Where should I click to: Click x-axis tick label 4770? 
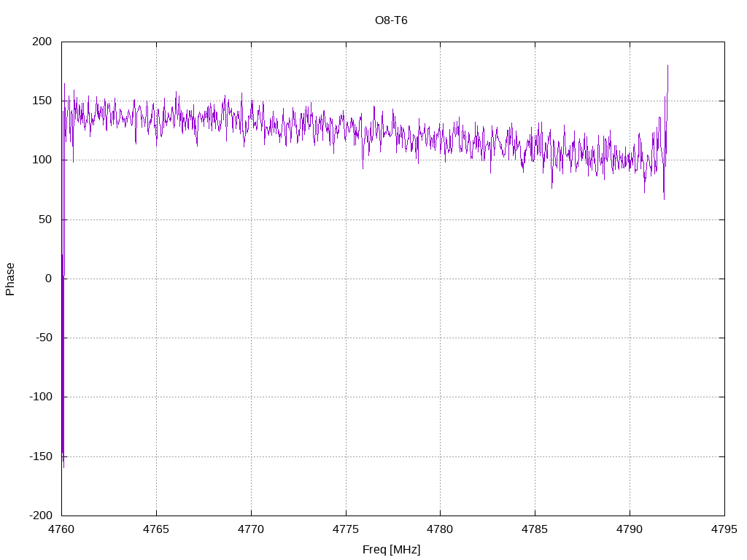pos(251,529)
